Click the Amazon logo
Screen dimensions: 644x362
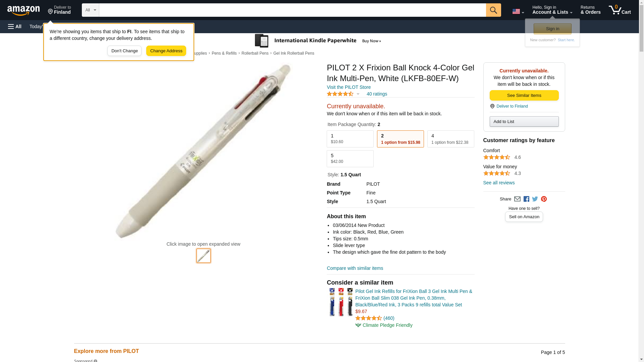pyautogui.click(x=23, y=10)
